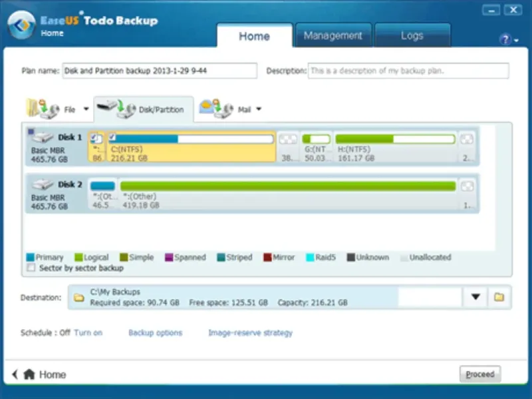The image size is (532, 399).
Task: Browse for destination folder with right-side folder icon
Action: point(499,297)
